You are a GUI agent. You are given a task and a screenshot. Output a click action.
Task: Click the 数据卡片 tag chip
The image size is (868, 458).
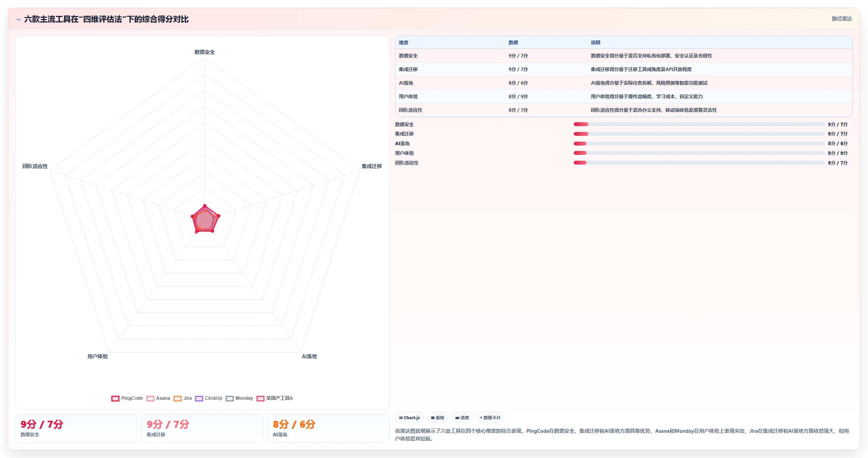[x=490, y=418]
